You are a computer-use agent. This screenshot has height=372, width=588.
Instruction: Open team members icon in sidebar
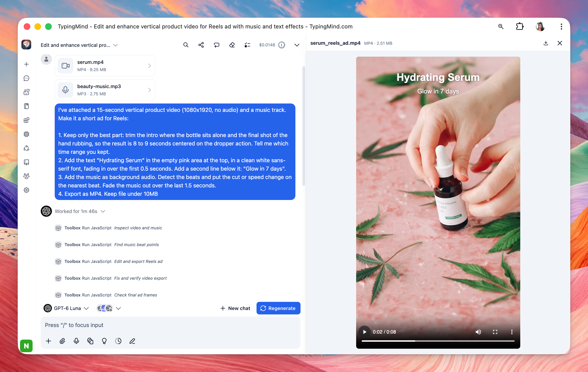tap(26, 176)
